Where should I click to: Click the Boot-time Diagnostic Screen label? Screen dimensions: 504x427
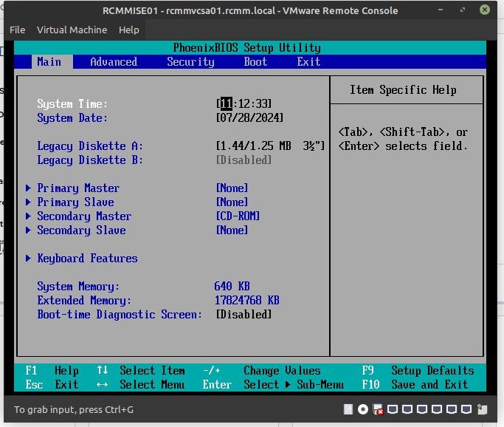click(120, 315)
